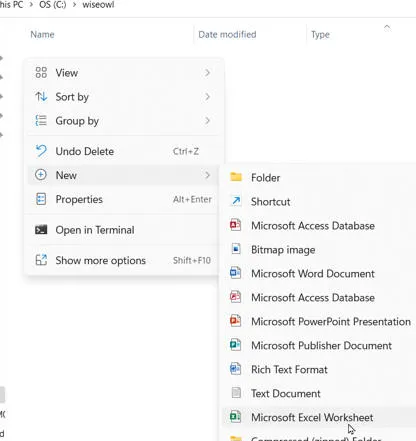416x441 pixels.
Task: Click the yellow Folder icon in submenu
Action: pos(236,177)
